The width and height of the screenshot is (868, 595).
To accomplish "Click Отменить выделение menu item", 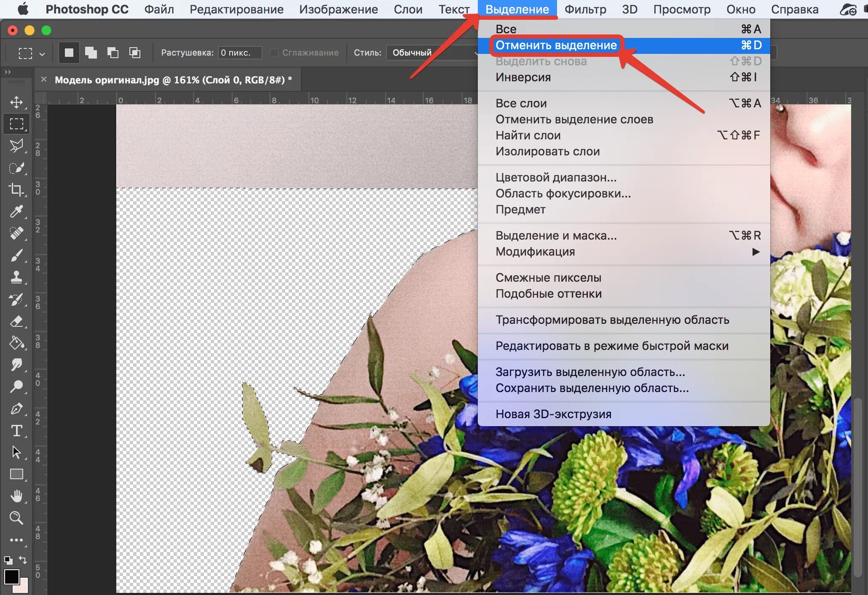I will (556, 45).
